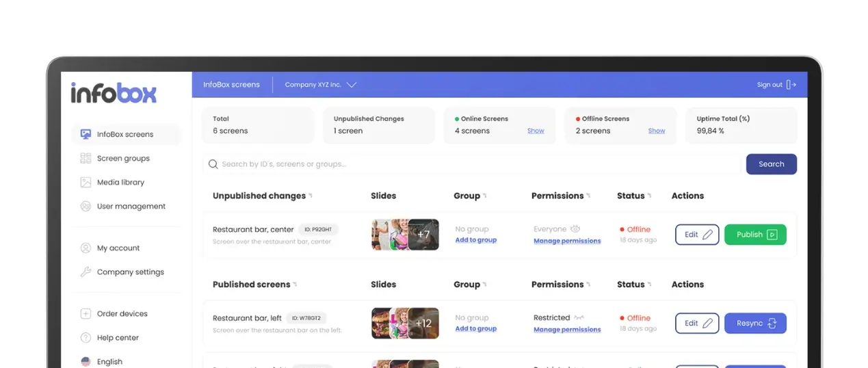Click Offline status of Restaurant bar, left
This screenshot has height=368, width=868.
pos(635,318)
